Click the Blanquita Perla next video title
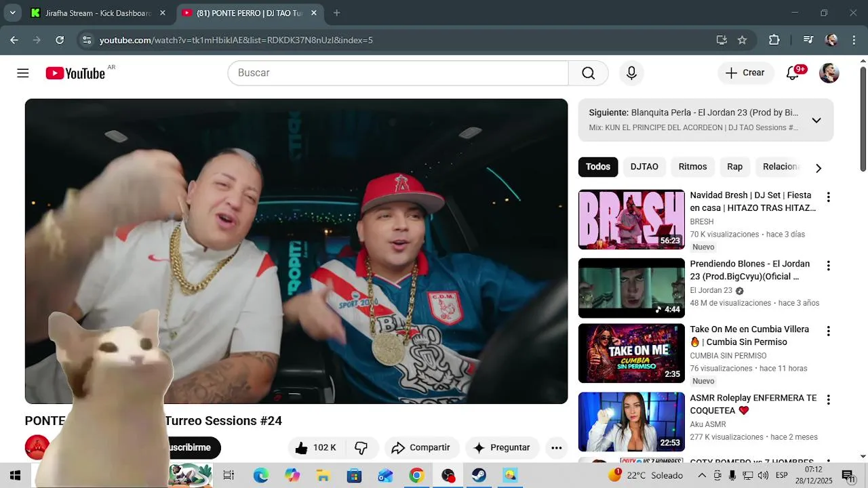Viewport: 868px width, 488px height. pos(715,113)
